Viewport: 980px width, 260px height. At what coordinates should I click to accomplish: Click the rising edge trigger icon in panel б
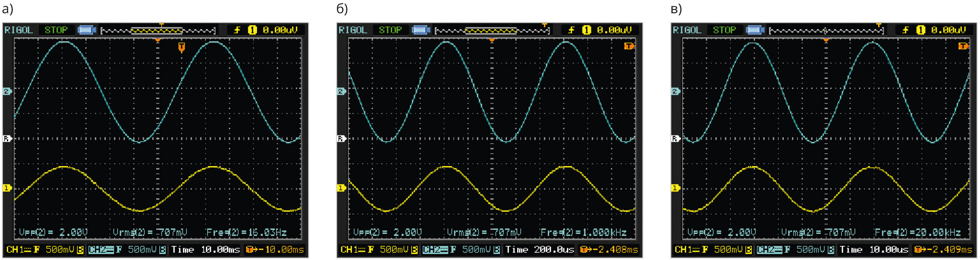[x=571, y=30]
